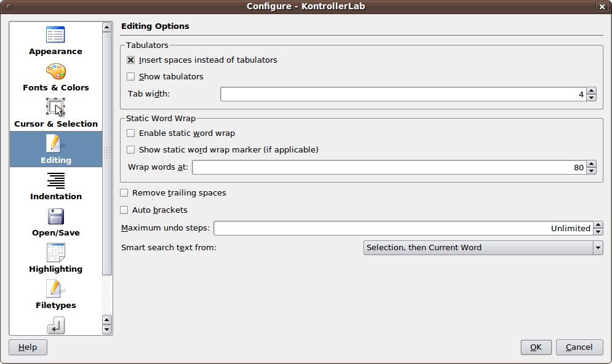Click the OK button
Viewport: 612px width, 364px height.
(536, 347)
